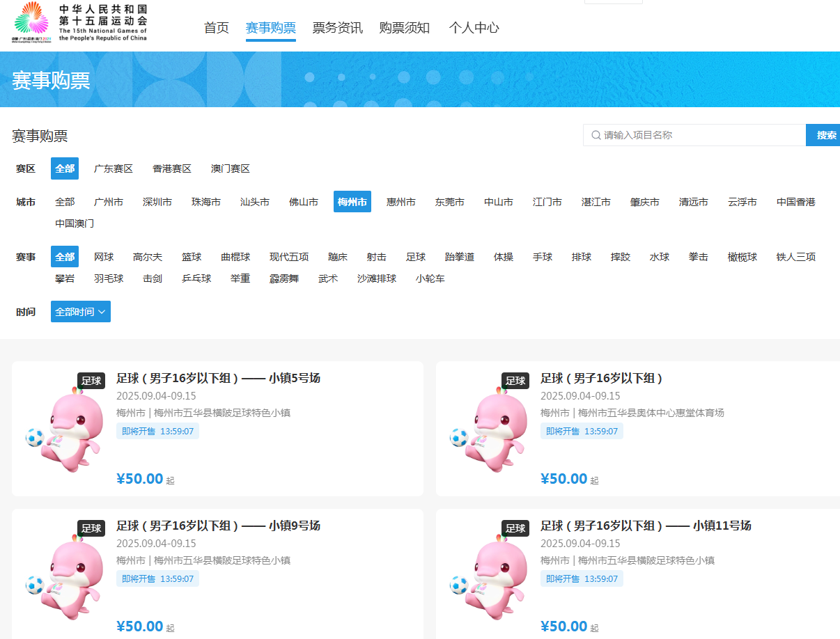Select the 梅州市 city filter
840x639 pixels.
point(352,202)
